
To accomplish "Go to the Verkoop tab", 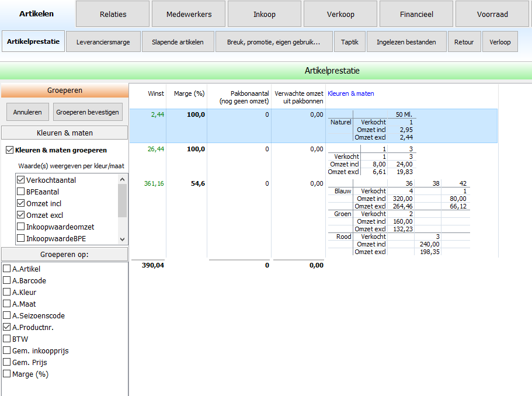I will click(x=340, y=14).
